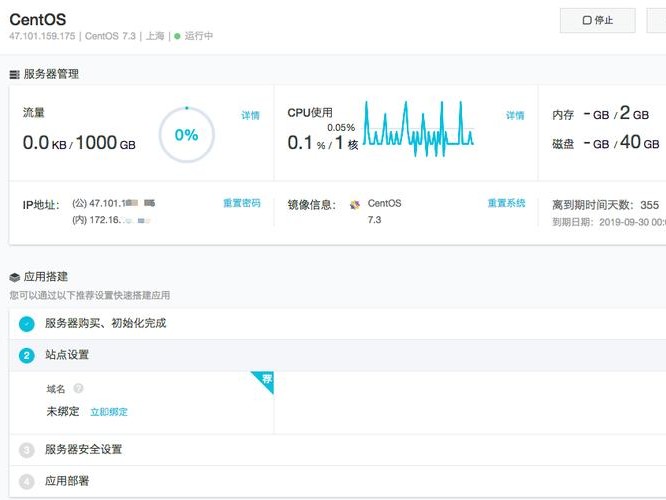Click the 0.1 % / 1 核 CPU value
Image resolution: width=666 pixels, height=500 pixels.
tap(323, 143)
